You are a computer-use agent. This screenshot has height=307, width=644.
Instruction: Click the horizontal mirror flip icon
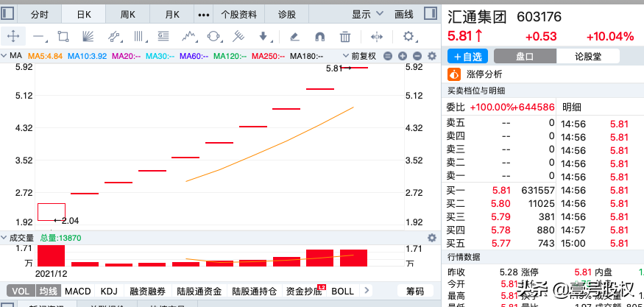(377, 37)
